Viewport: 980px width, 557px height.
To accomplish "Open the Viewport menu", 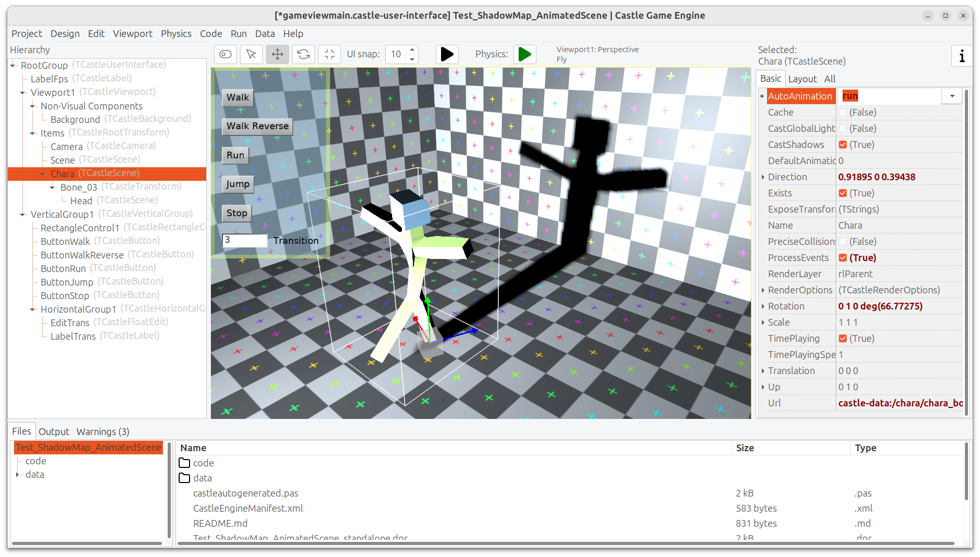I will [132, 33].
